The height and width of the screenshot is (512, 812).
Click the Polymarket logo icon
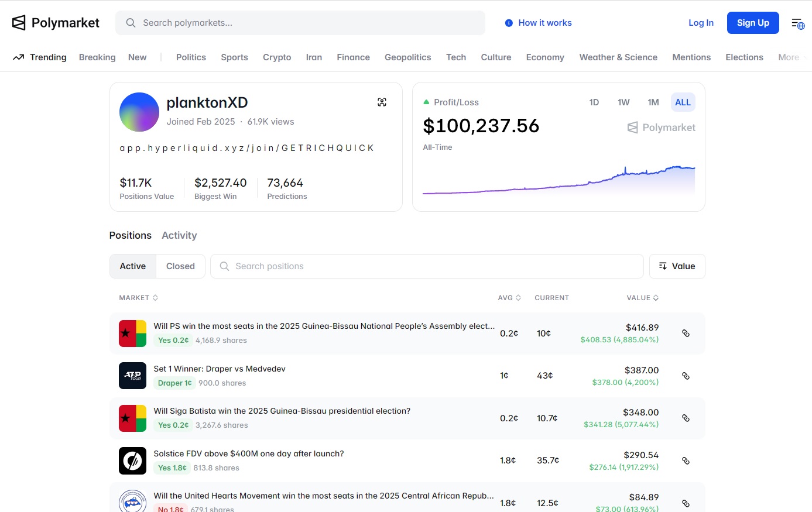coord(19,23)
